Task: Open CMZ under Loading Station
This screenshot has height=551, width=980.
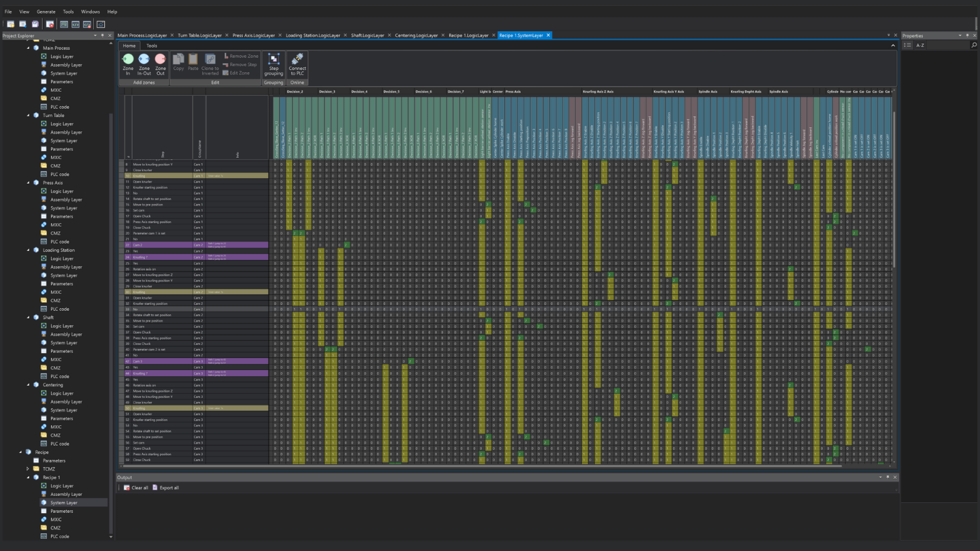Action: [55, 301]
